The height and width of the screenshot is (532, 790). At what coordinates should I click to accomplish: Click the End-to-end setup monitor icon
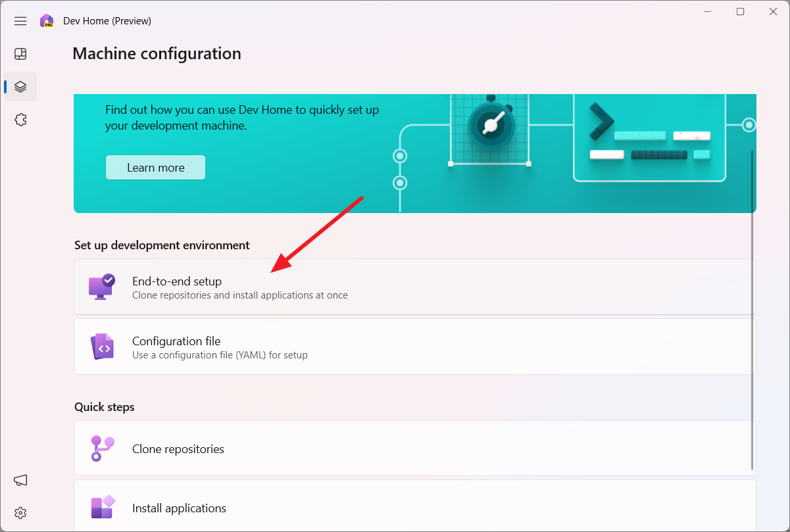pyautogui.click(x=101, y=286)
